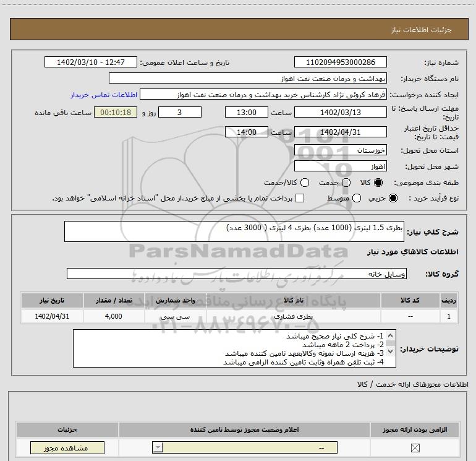Click the مشاهده مجوز button
This screenshot has width=476, height=461.
click(x=67, y=448)
